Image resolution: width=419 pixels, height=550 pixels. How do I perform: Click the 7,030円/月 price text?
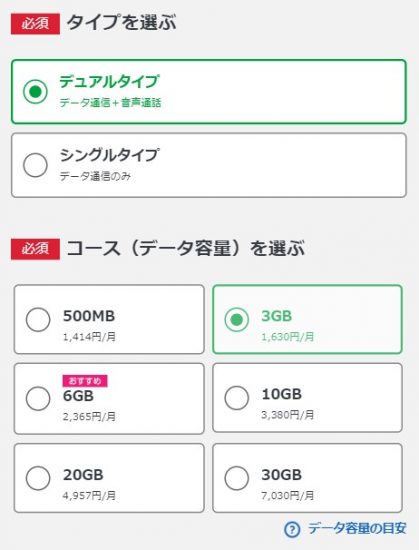coord(288,496)
